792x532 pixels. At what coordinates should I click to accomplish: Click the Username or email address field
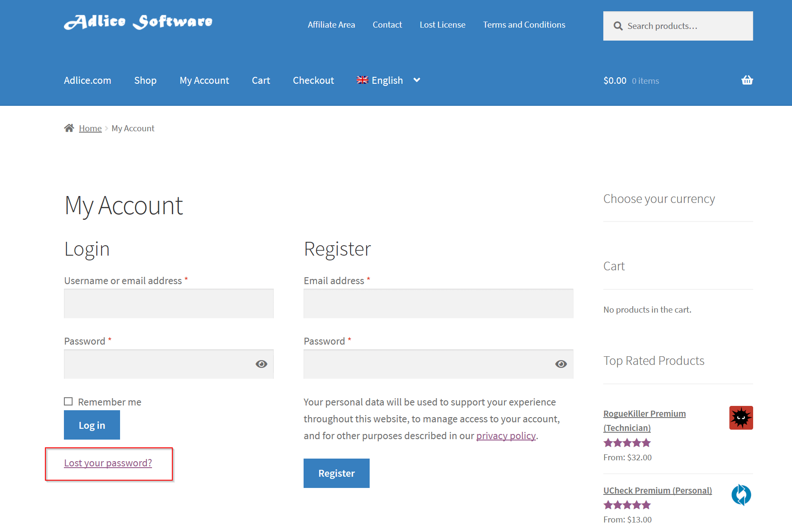click(x=169, y=304)
